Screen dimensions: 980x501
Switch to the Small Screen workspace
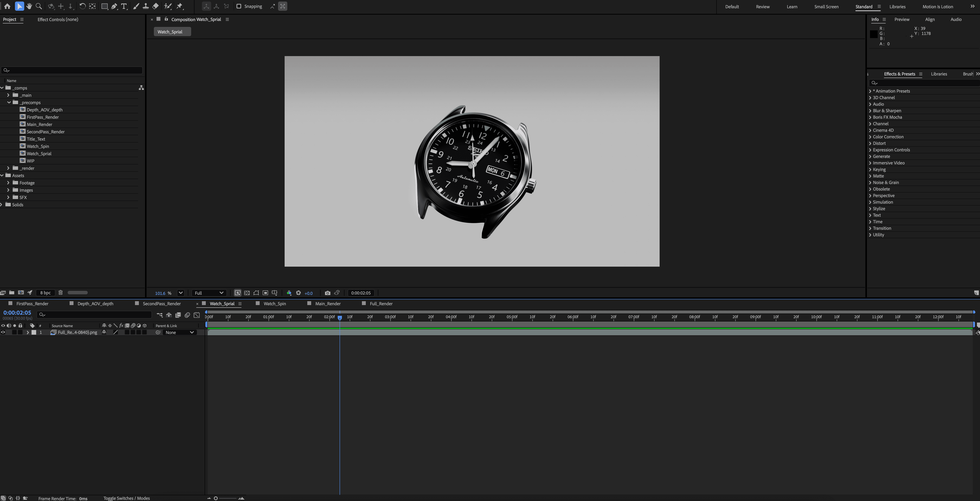826,7
